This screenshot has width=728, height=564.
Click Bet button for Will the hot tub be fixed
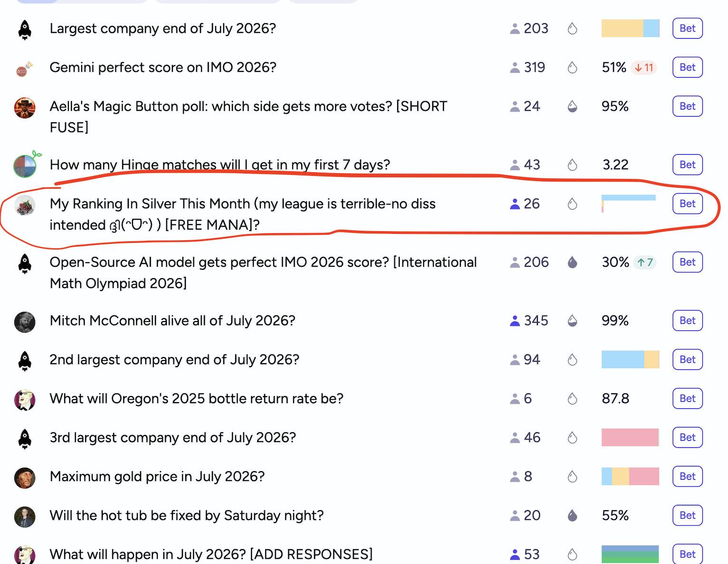[x=688, y=515]
